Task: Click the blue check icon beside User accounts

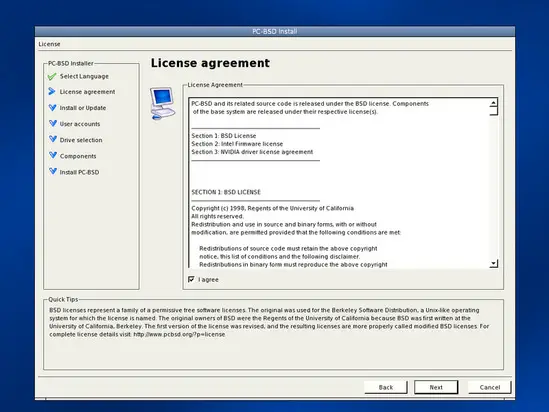Action: pos(53,124)
